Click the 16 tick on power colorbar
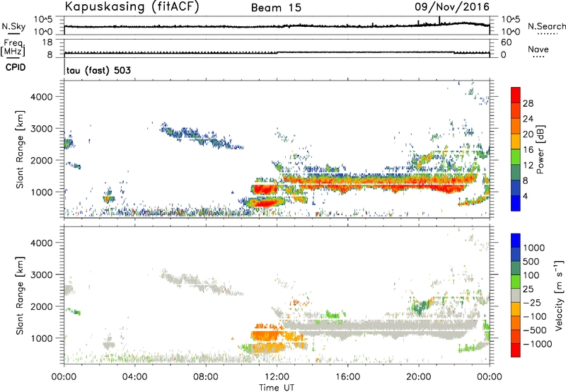566x392 pixels. click(528, 150)
